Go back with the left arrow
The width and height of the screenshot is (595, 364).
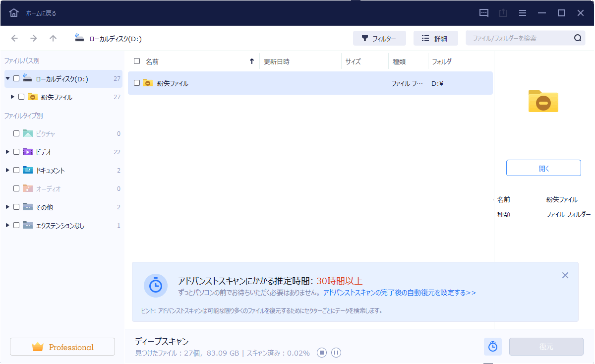tap(14, 38)
